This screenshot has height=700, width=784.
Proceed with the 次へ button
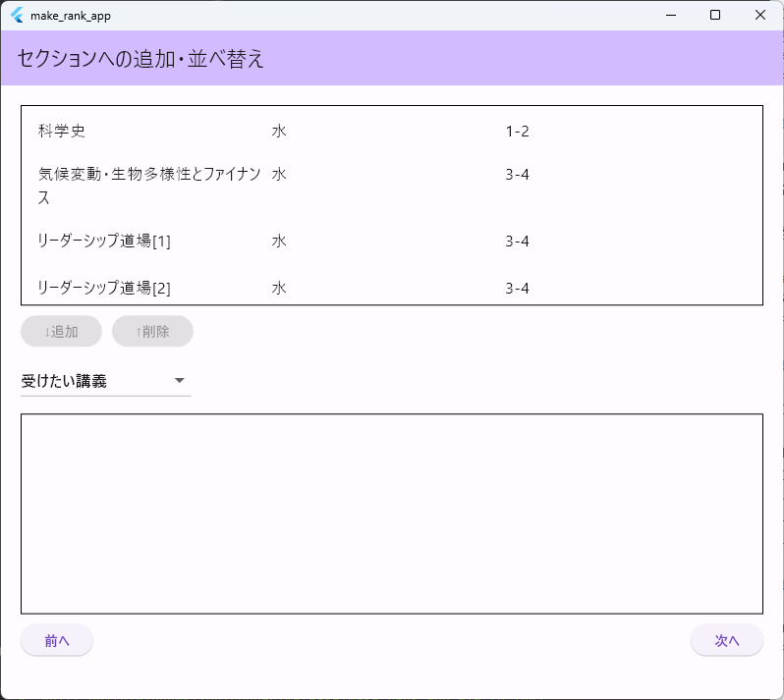[726, 640]
